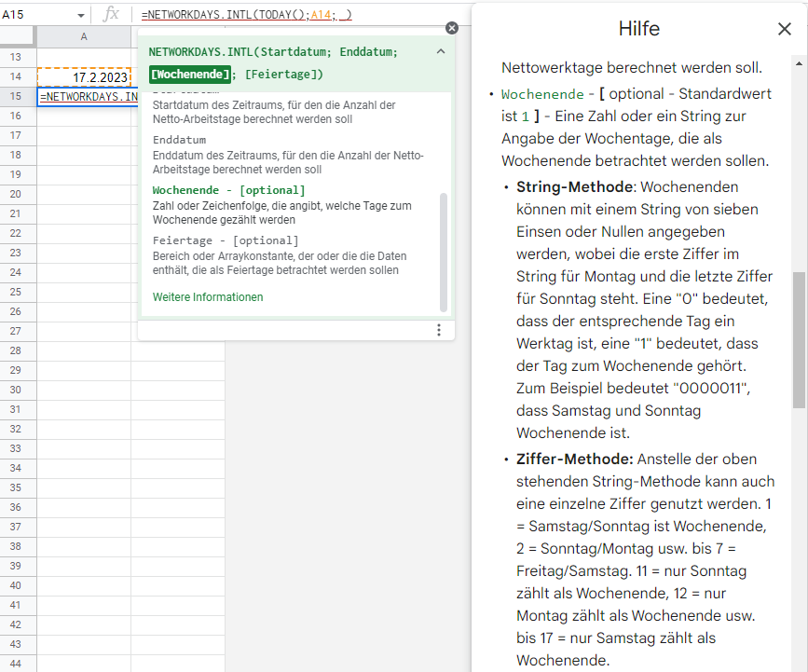808x672 pixels.
Task: Select row header 16
Action: 16,116
